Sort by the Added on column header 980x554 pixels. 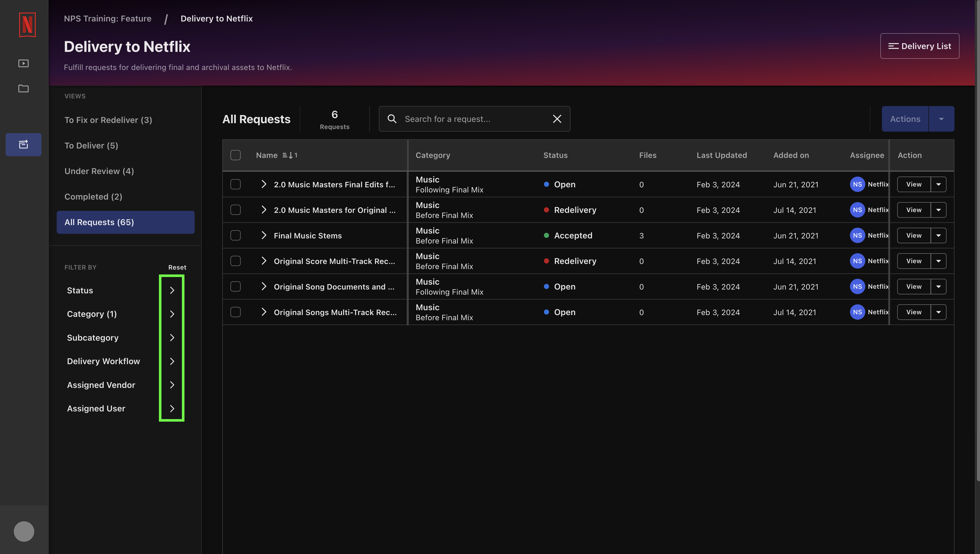pos(791,155)
